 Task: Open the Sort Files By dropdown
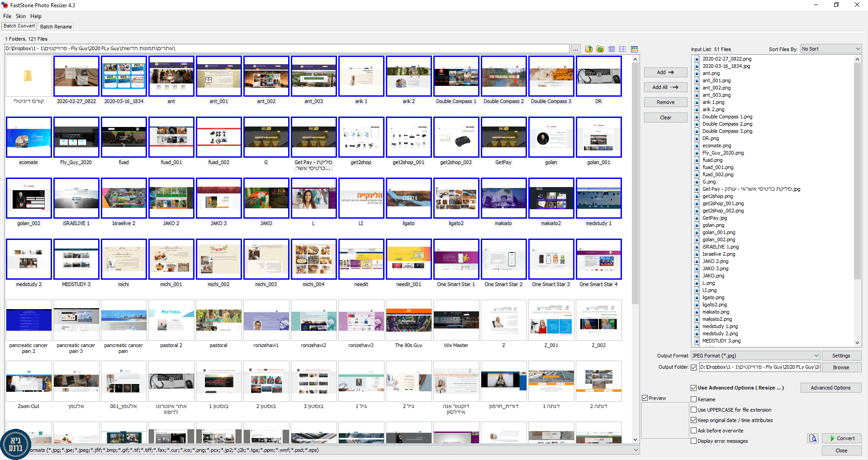pyautogui.click(x=831, y=49)
